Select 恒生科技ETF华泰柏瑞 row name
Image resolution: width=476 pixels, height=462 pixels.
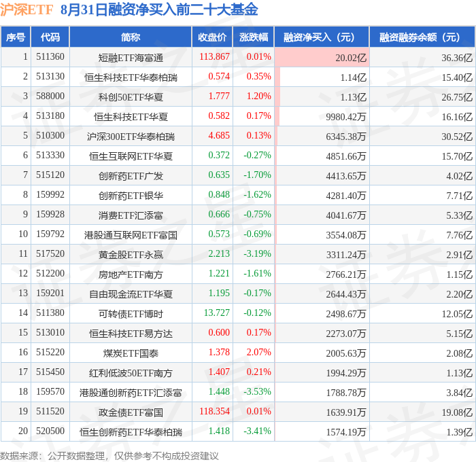[x=131, y=77]
